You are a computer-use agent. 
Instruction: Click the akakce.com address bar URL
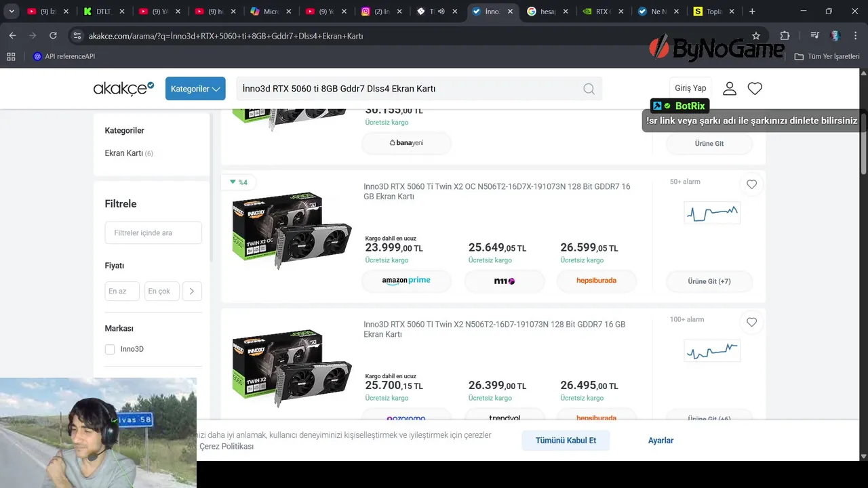(x=226, y=35)
